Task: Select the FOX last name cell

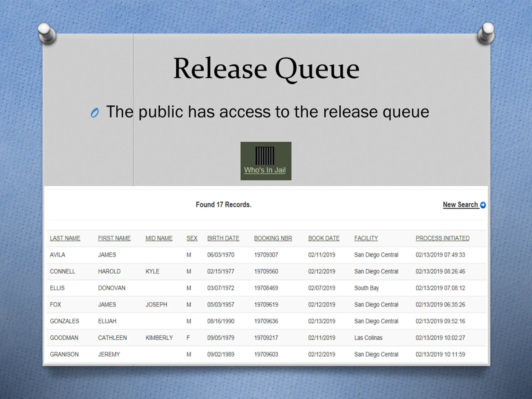Action: click(55, 305)
